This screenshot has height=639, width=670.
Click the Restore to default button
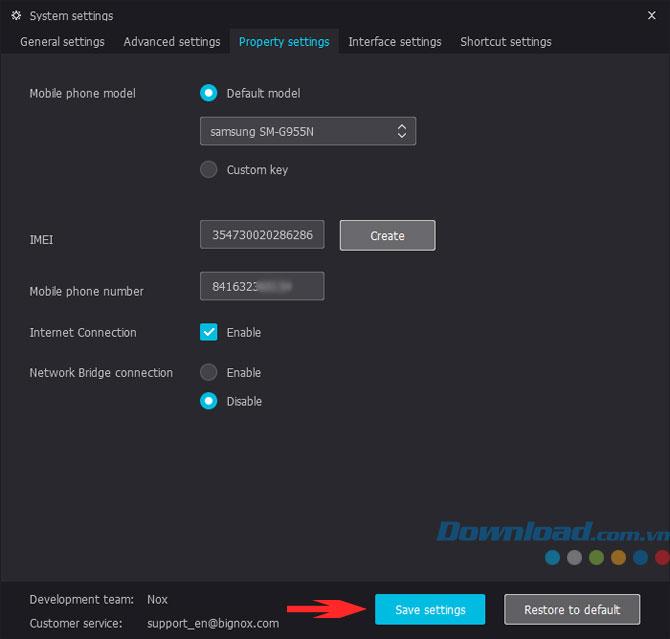[x=573, y=609]
